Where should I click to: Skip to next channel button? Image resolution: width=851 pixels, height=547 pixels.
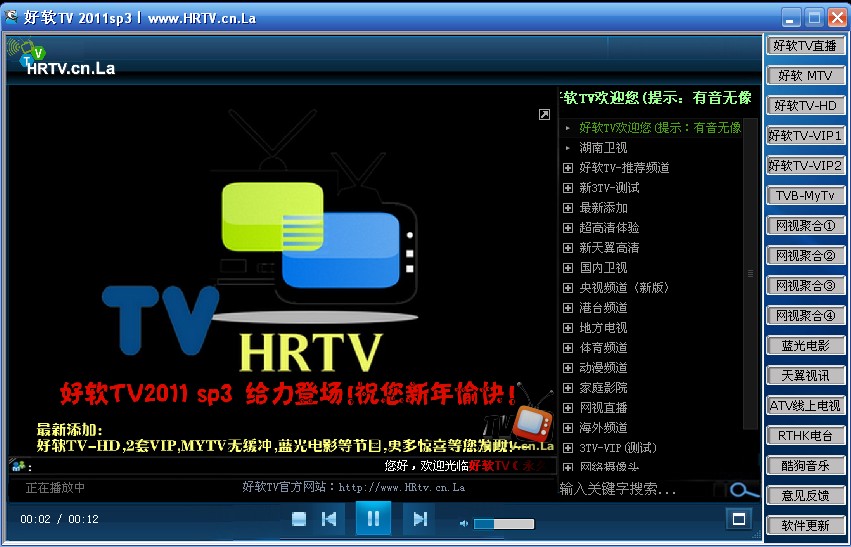(x=420, y=519)
